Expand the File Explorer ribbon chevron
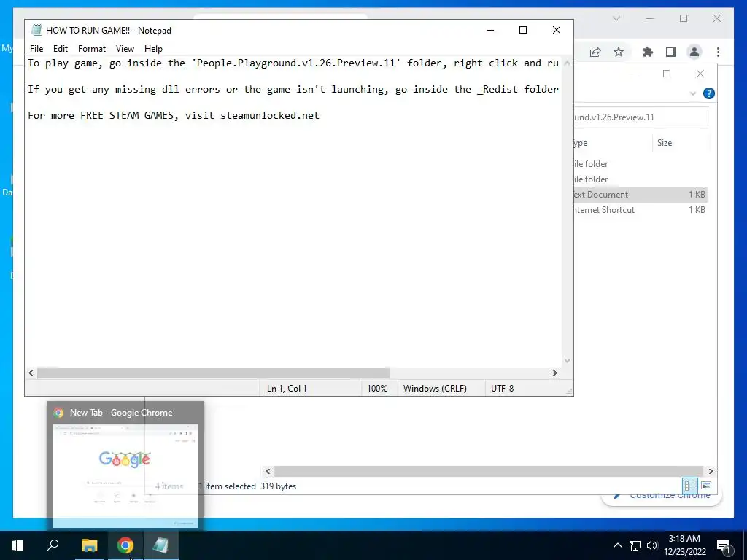747x560 pixels. (693, 93)
